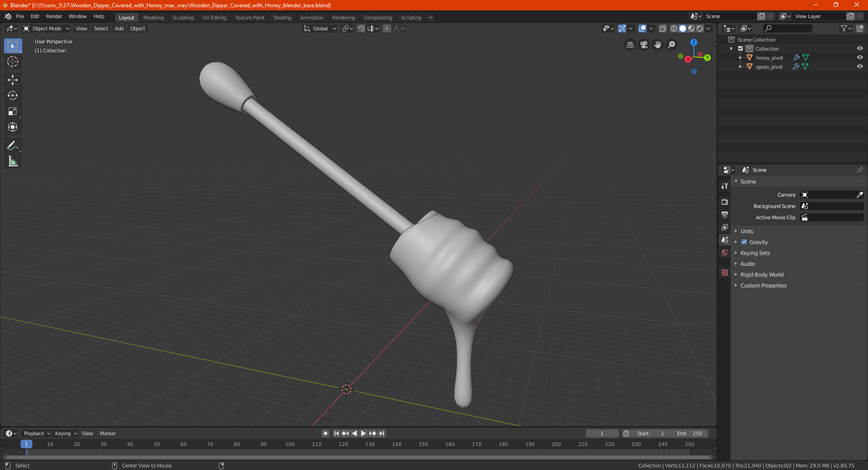
Task: Switch to rendered viewport shading
Action: pyautogui.click(x=700, y=28)
